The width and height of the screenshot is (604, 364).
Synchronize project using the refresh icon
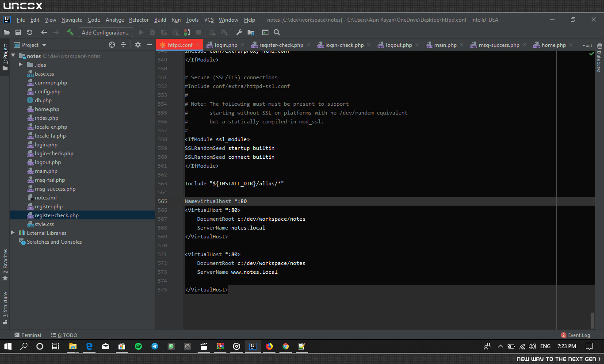(x=30, y=32)
